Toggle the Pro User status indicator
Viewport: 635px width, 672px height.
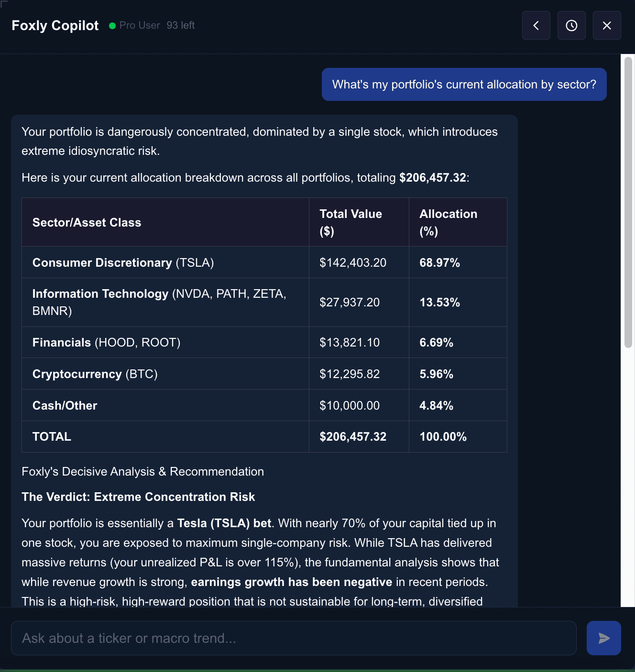click(x=113, y=26)
